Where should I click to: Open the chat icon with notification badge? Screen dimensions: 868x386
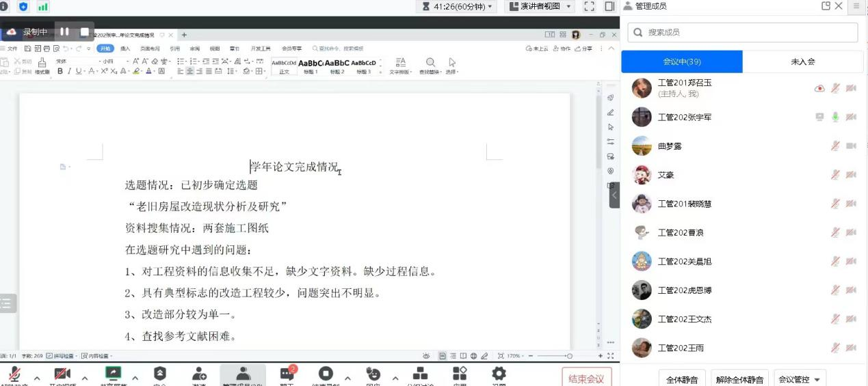pos(287,374)
